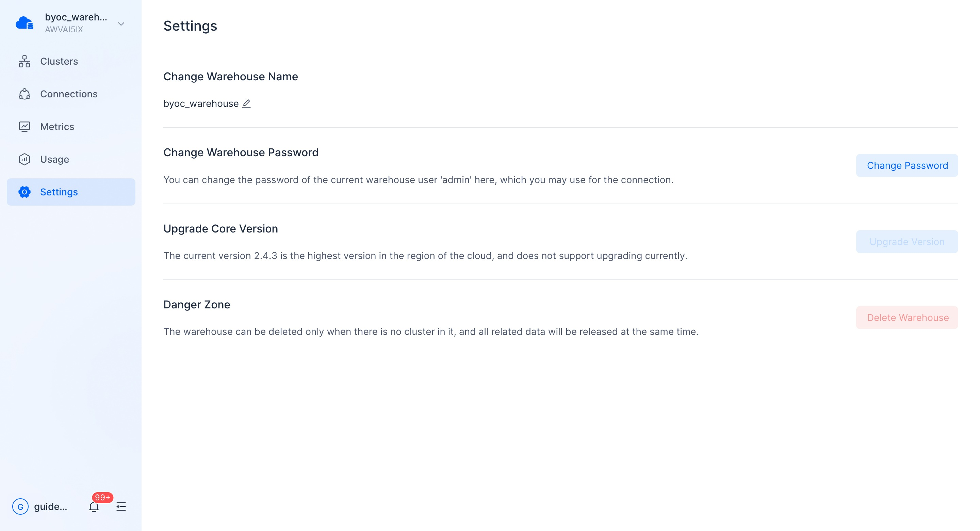This screenshot has height=531, width=980.
Task: Click the Delete Warehouse button
Action: [907, 318]
